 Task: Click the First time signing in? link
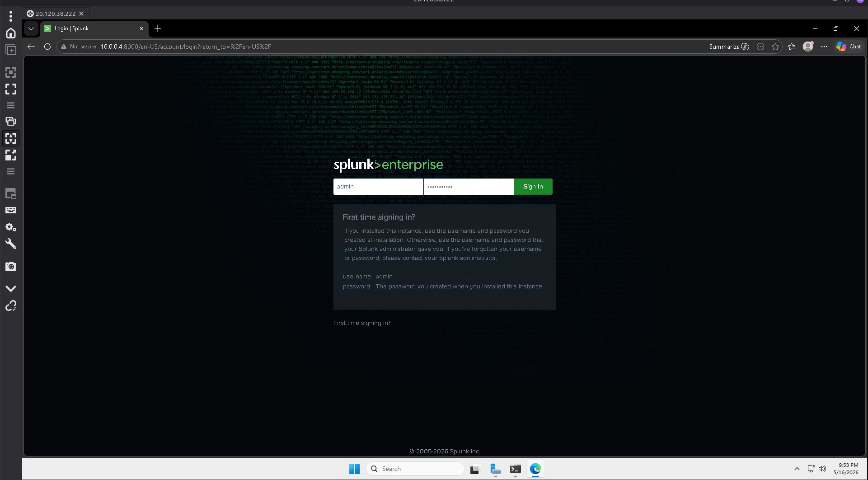tap(362, 323)
